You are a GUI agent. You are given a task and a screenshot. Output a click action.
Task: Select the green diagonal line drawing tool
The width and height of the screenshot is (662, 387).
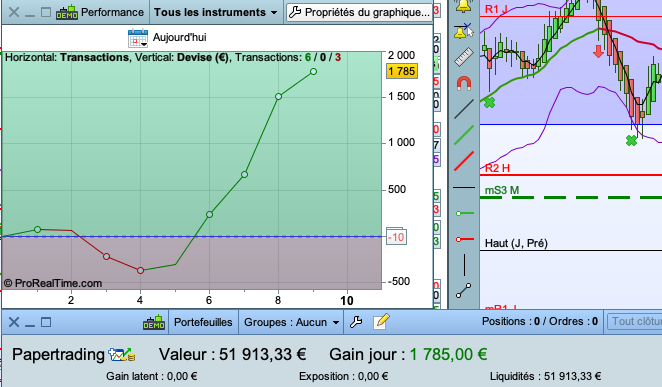[x=464, y=135]
